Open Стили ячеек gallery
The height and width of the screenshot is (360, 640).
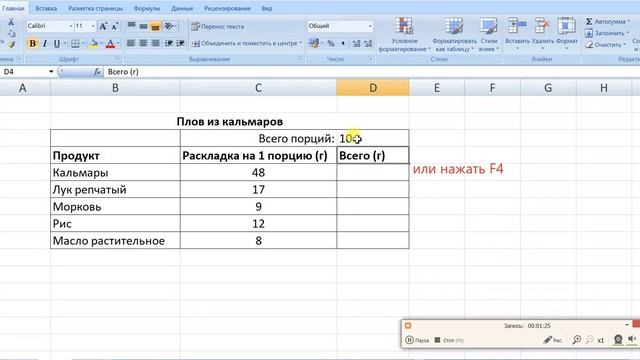(489, 35)
